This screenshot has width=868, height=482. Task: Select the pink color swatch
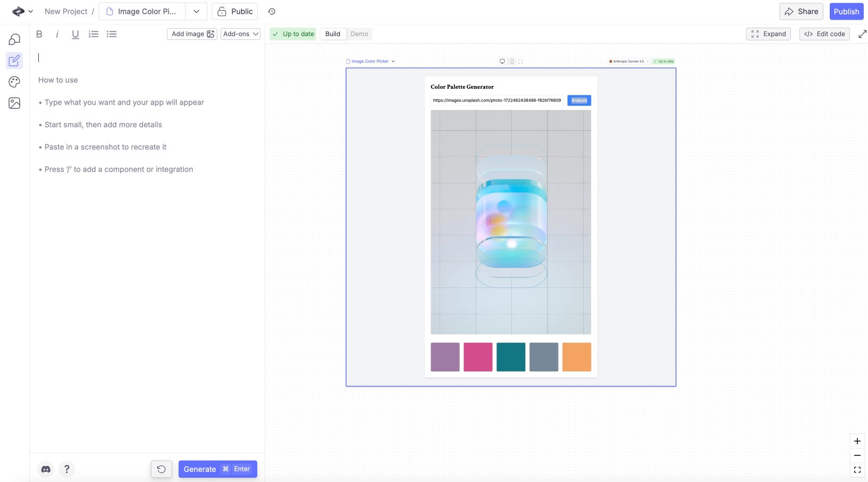pyautogui.click(x=478, y=357)
